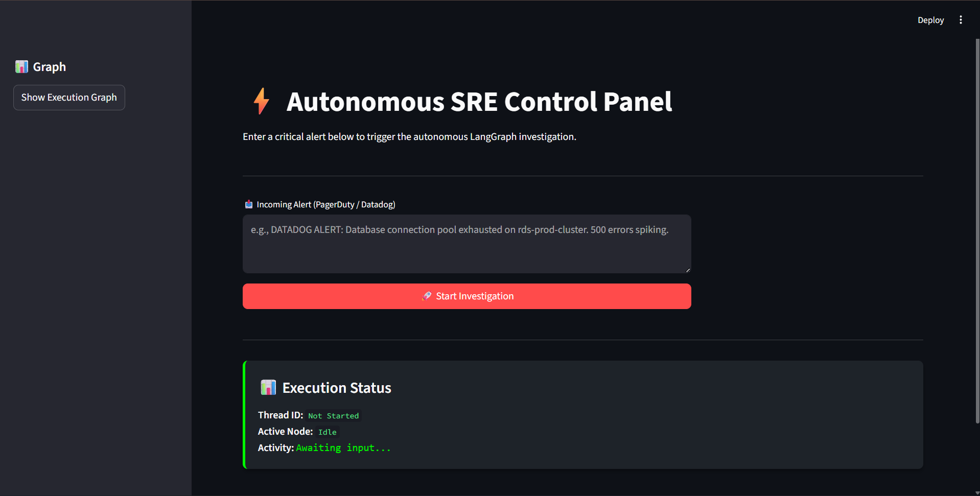Click the vertical page scrollbar

pyautogui.click(x=977, y=230)
